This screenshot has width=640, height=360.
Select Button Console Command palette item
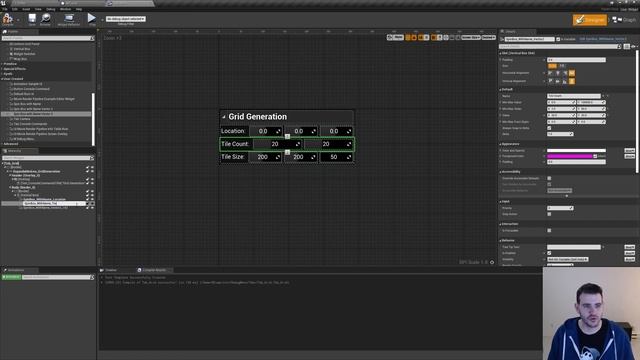pyautogui.click(x=31, y=89)
